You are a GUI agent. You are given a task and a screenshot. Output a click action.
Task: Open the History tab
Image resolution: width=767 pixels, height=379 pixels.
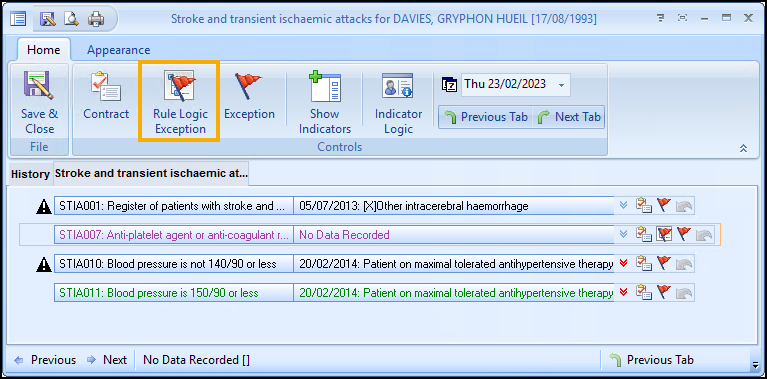pyautogui.click(x=30, y=174)
